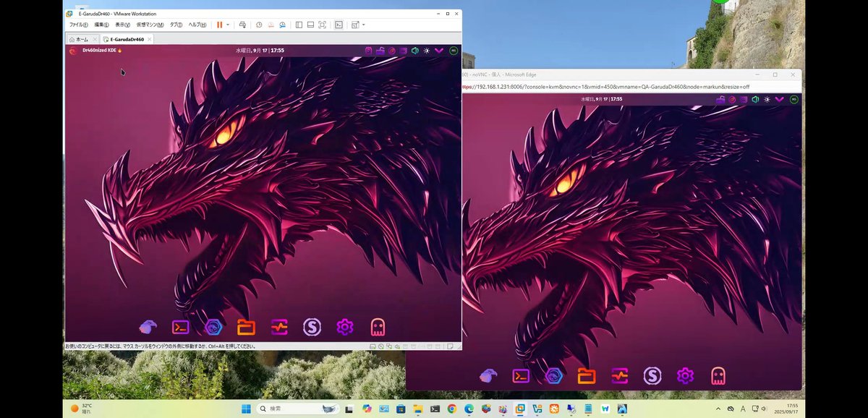Open the clock reading 17:55 in noVNC guest panel
868x418 pixels.
(616, 99)
